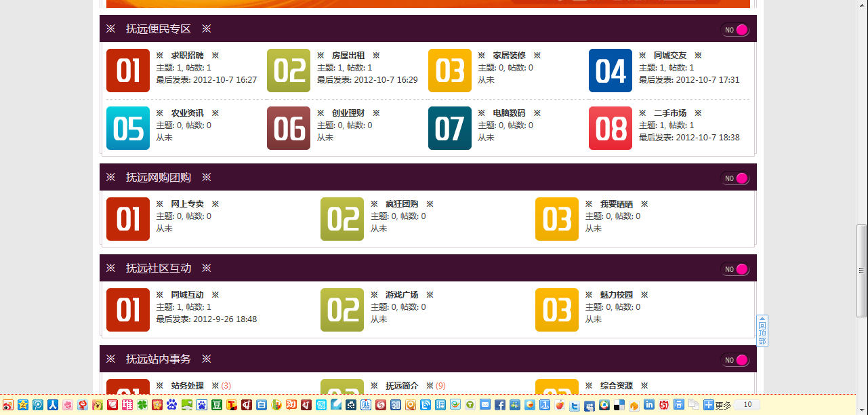Open the 抚远简介 forum link
868x415 pixels.
(402, 386)
